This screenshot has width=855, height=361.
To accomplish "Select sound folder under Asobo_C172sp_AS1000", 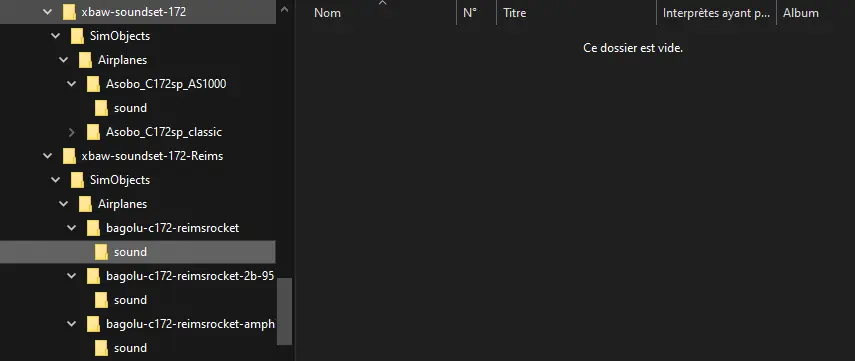I will [130, 108].
